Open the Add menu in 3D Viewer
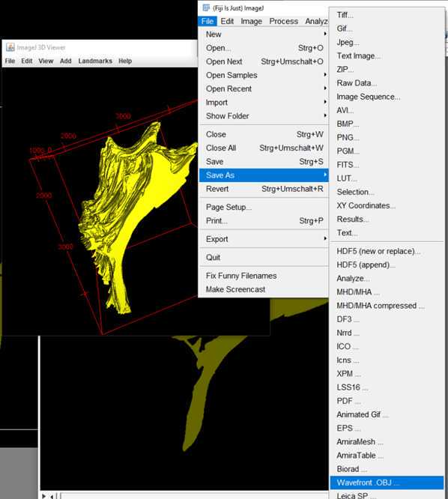This screenshot has width=448, height=499. 65,61
